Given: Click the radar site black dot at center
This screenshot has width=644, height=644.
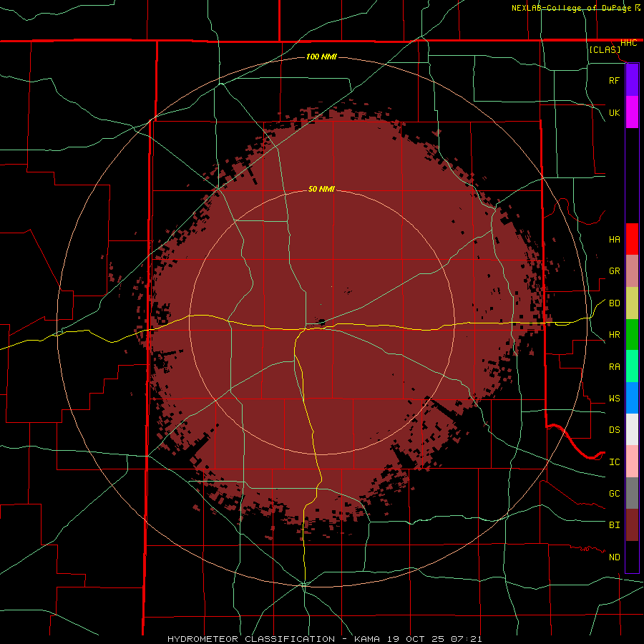Looking at the screenshot, I should [x=321, y=322].
